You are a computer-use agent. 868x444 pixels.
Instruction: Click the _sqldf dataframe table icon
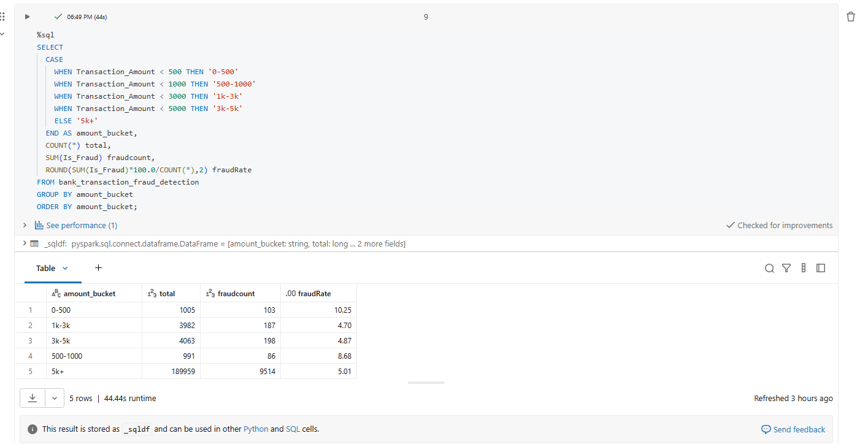[x=34, y=243]
